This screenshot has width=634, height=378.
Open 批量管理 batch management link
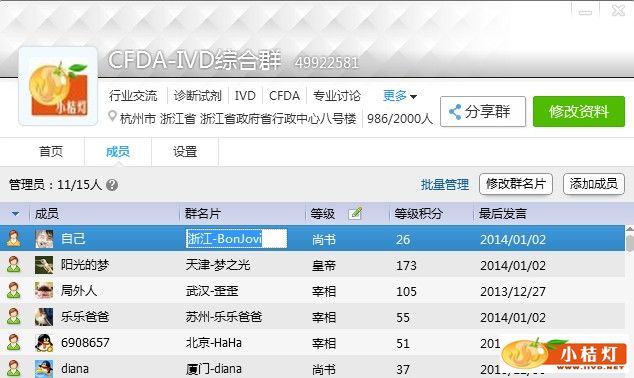pyautogui.click(x=445, y=184)
